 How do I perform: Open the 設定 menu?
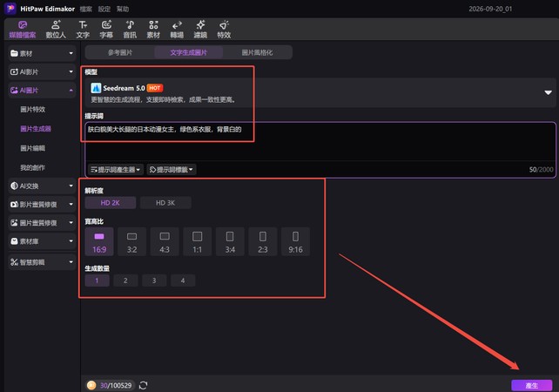click(x=104, y=9)
